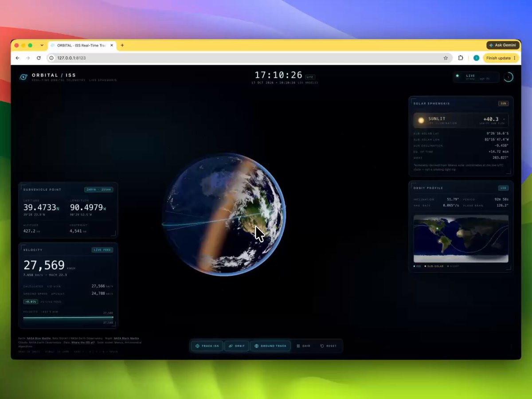Click the 3D Earth globe
The height and width of the screenshot is (399, 532).
coord(224,215)
